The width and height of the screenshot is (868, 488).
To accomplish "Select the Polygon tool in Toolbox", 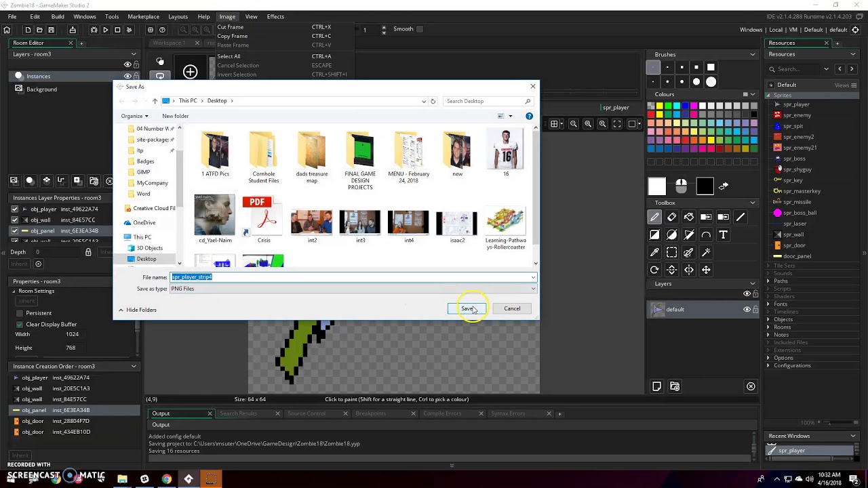I will click(689, 235).
